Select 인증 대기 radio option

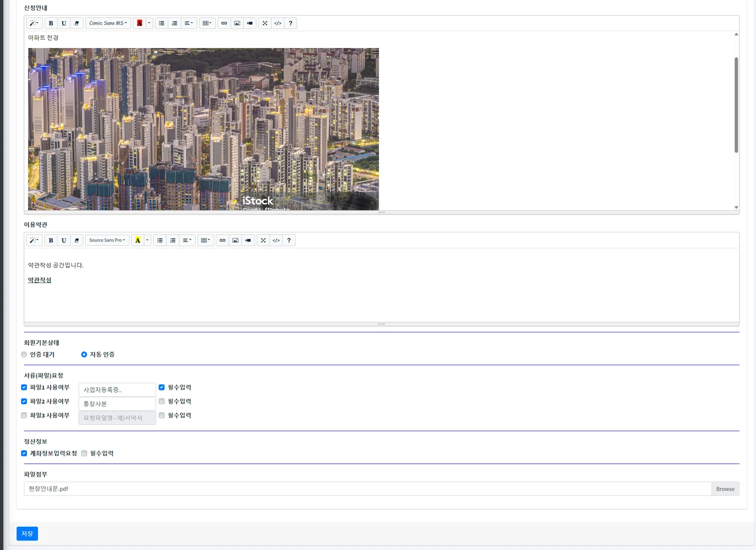[x=24, y=355]
